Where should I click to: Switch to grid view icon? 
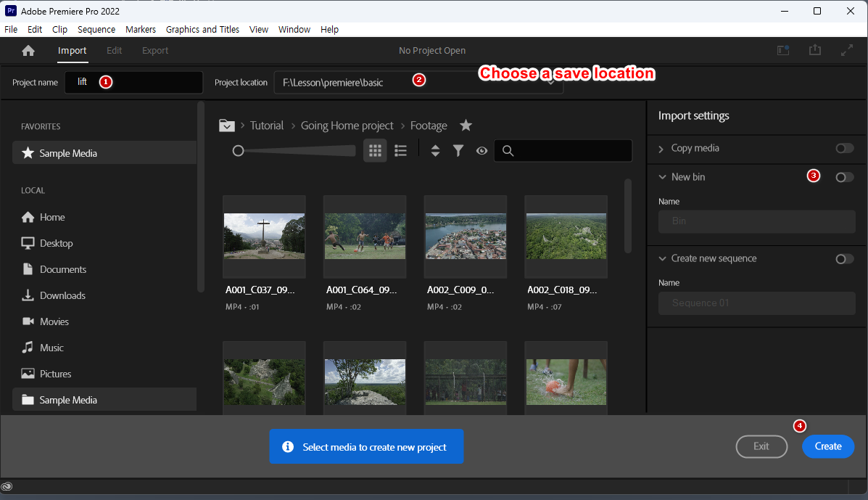[x=375, y=150]
